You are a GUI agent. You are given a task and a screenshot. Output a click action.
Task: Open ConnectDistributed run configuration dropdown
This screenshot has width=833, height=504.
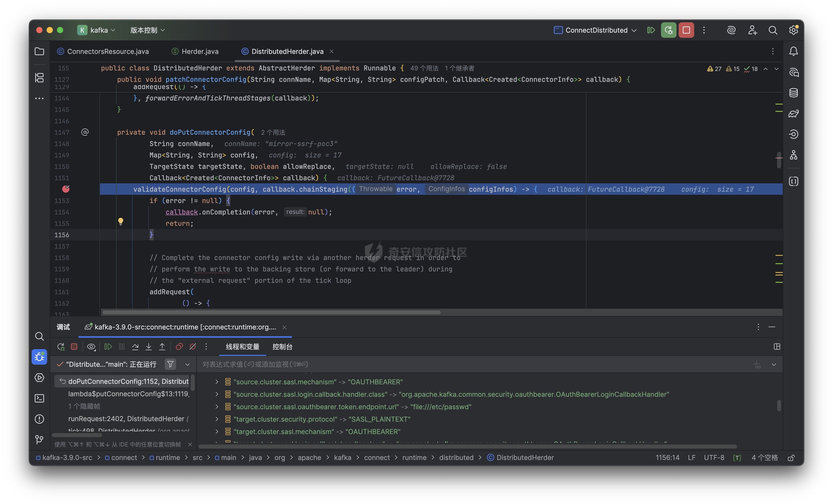[x=596, y=30]
